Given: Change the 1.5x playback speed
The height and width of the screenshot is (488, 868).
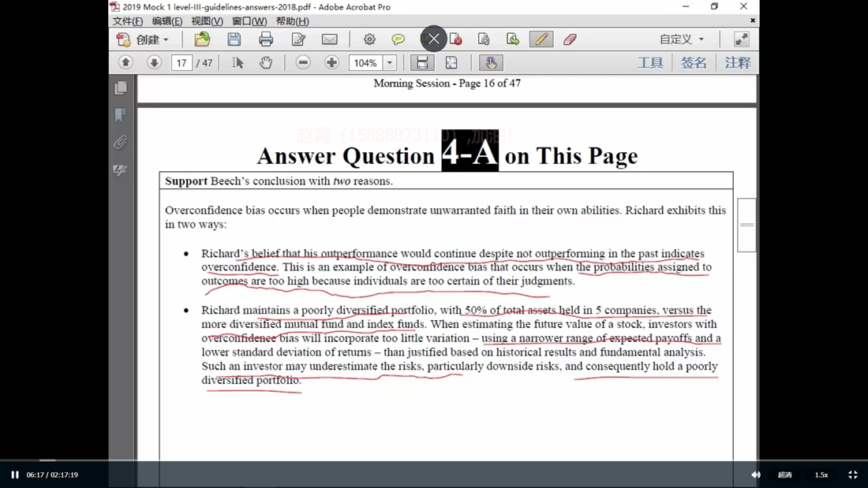Looking at the screenshot, I should (821, 475).
